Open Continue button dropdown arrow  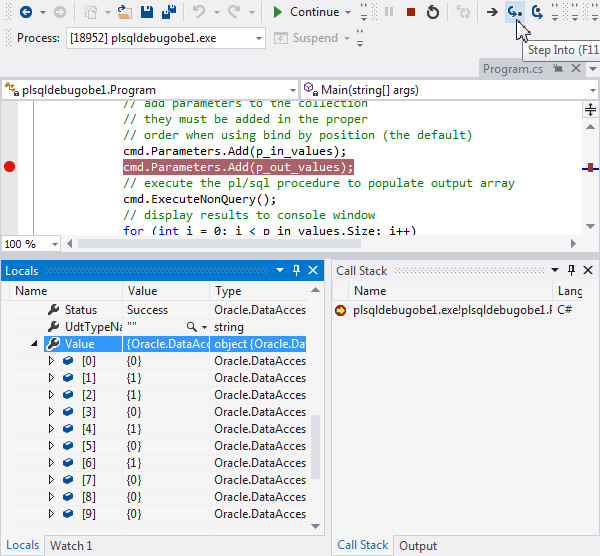tap(348, 12)
